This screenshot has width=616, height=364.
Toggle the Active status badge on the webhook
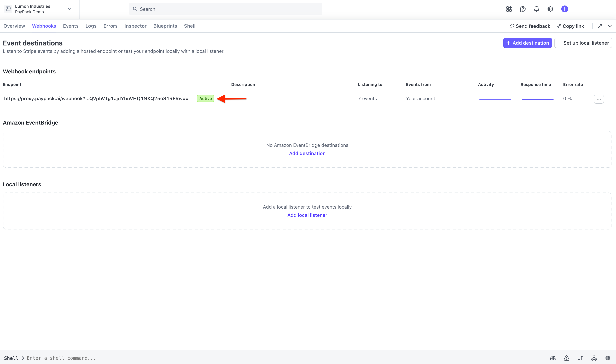point(205,98)
